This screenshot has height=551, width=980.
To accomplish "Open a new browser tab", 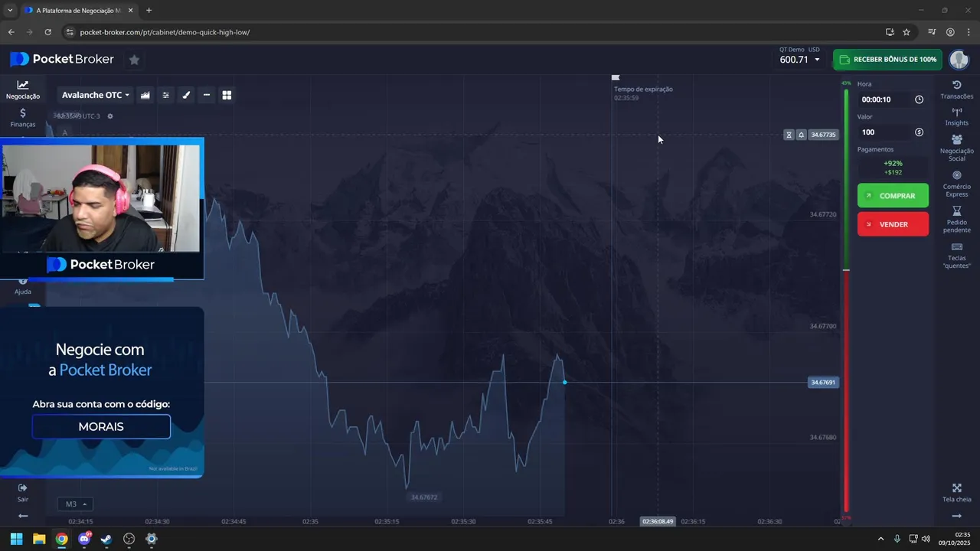I will point(149,11).
